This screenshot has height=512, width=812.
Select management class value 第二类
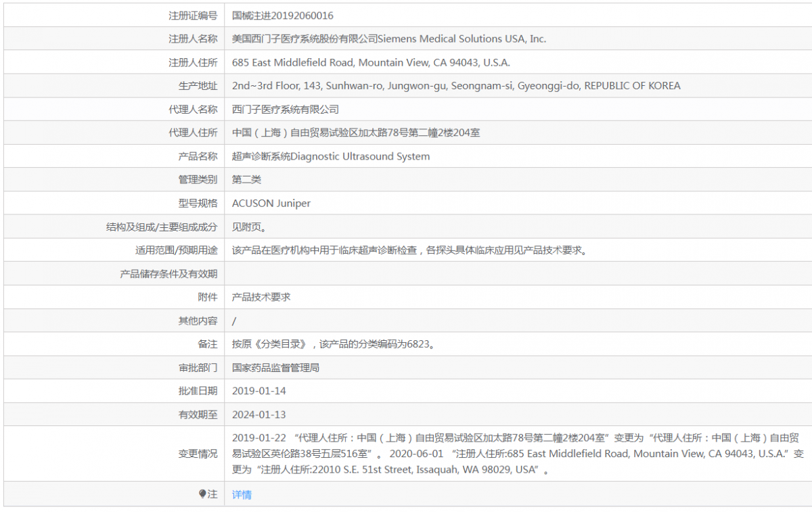pos(246,180)
